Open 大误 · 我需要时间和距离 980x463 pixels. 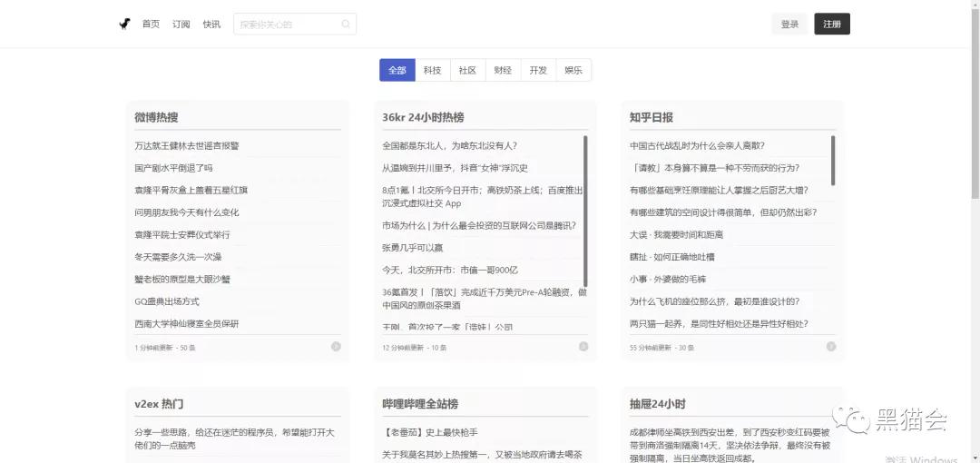click(677, 235)
